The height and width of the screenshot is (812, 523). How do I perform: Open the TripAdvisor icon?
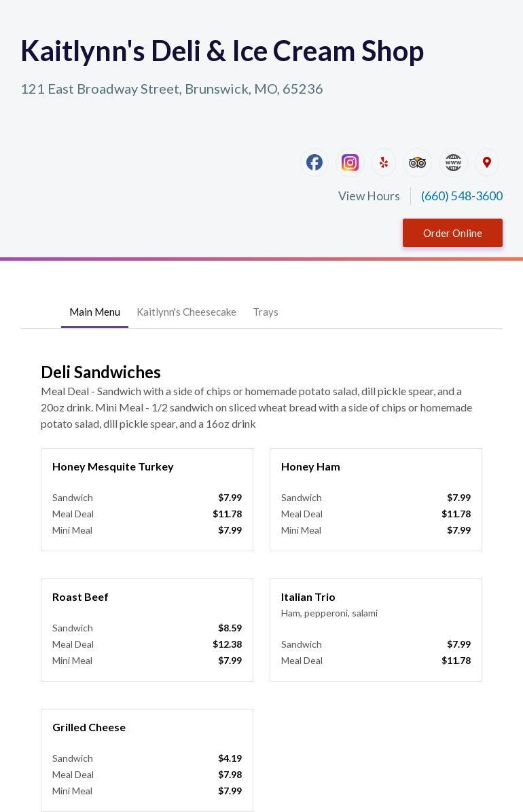(x=418, y=162)
